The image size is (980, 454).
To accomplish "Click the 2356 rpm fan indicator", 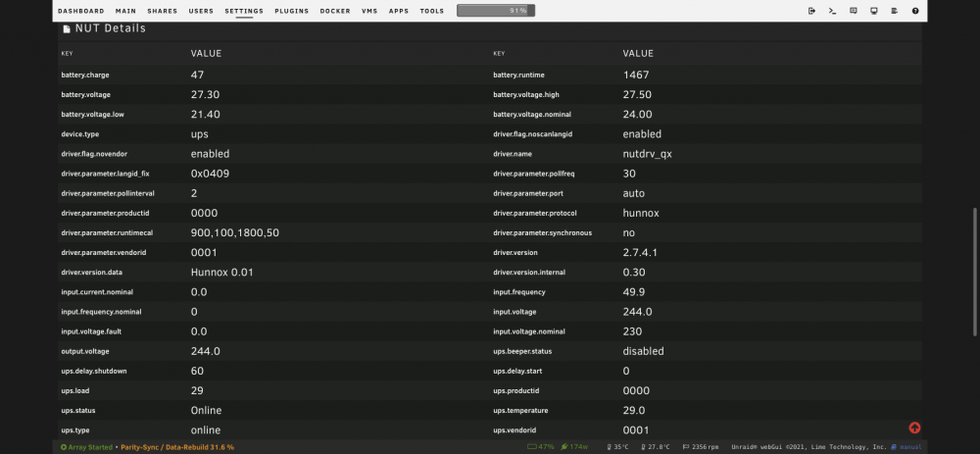I will click(x=700, y=447).
